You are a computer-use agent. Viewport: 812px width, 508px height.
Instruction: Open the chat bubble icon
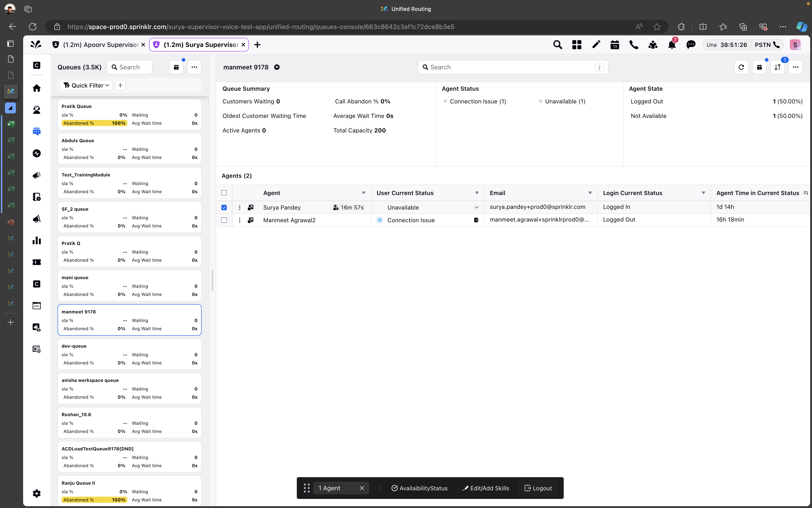tap(691, 45)
